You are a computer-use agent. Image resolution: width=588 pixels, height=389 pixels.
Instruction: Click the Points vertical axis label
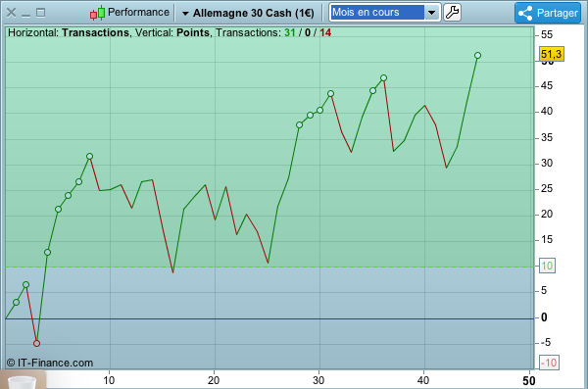(193, 33)
